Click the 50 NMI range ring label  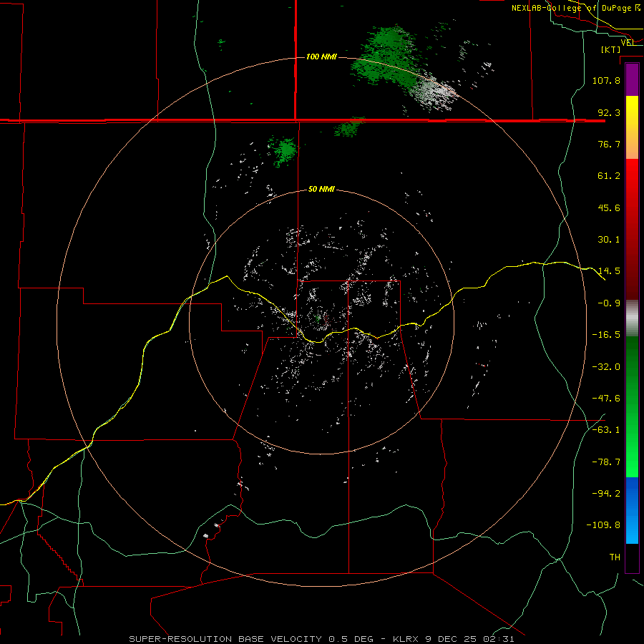321,189
